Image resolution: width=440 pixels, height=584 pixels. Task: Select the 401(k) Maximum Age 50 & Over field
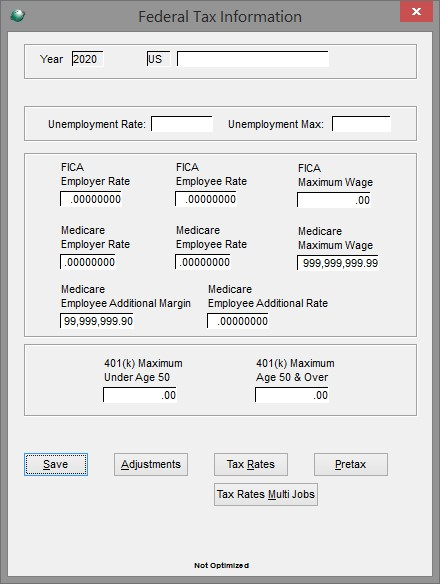pyautogui.click(x=292, y=395)
